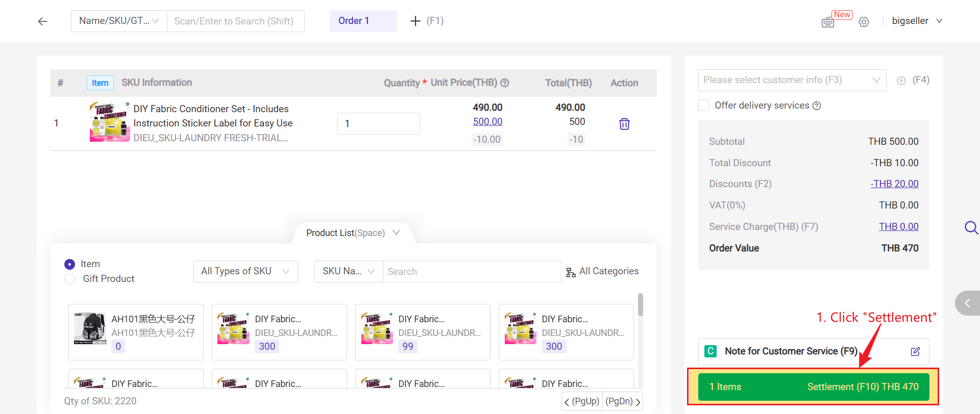Open the bigseller account dropdown
The width and height of the screenshot is (980, 414).
[917, 21]
